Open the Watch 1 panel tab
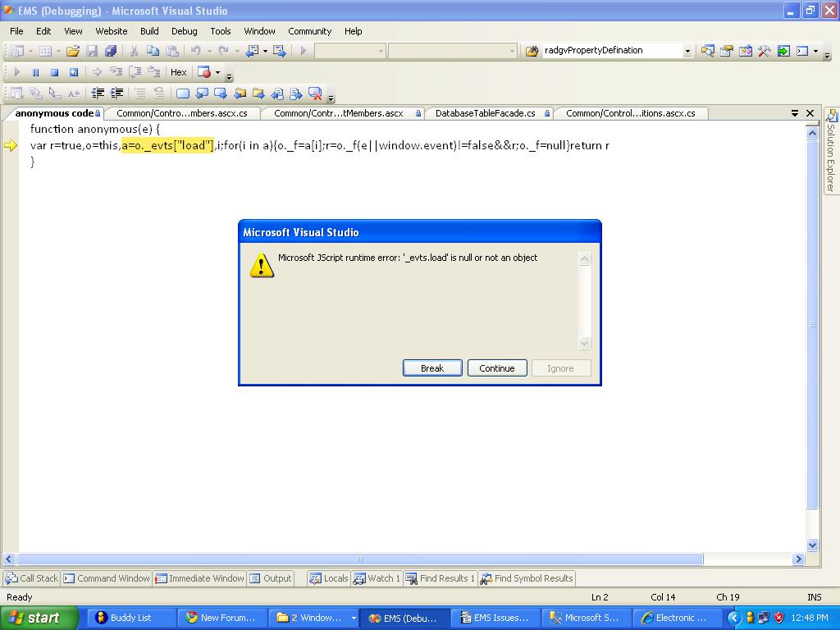 (377, 578)
